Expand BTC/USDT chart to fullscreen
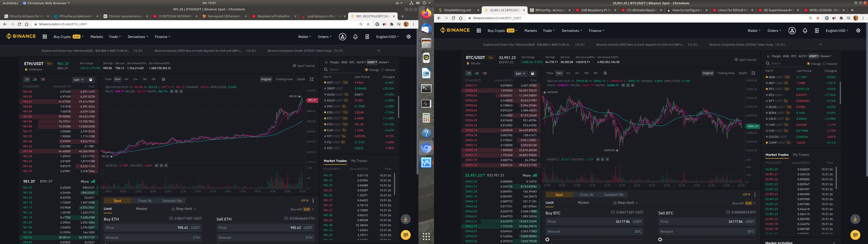 click(753, 73)
